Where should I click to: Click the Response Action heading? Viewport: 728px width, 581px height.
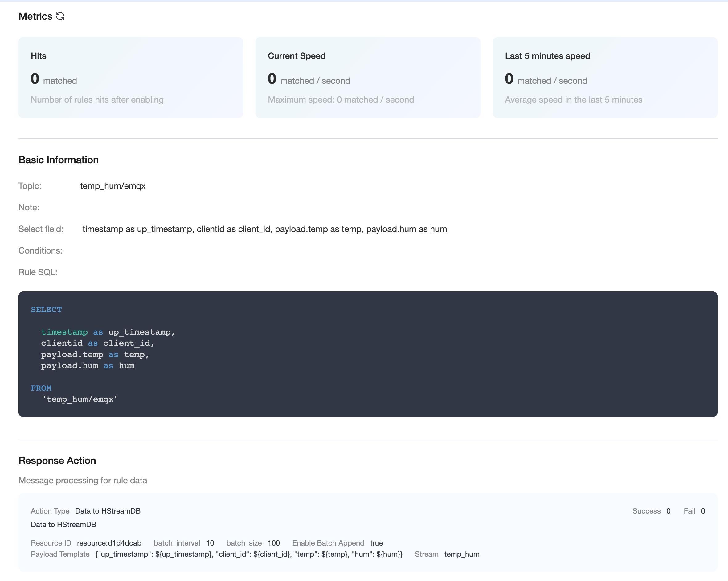point(57,461)
